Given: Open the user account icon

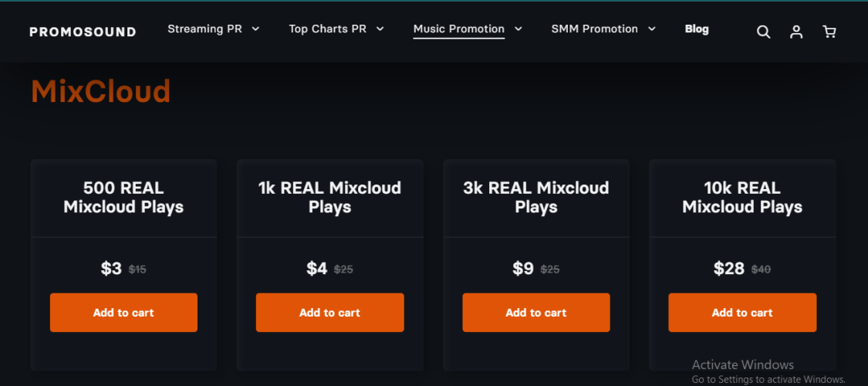Looking at the screenshot, I should tap(796, 32).
